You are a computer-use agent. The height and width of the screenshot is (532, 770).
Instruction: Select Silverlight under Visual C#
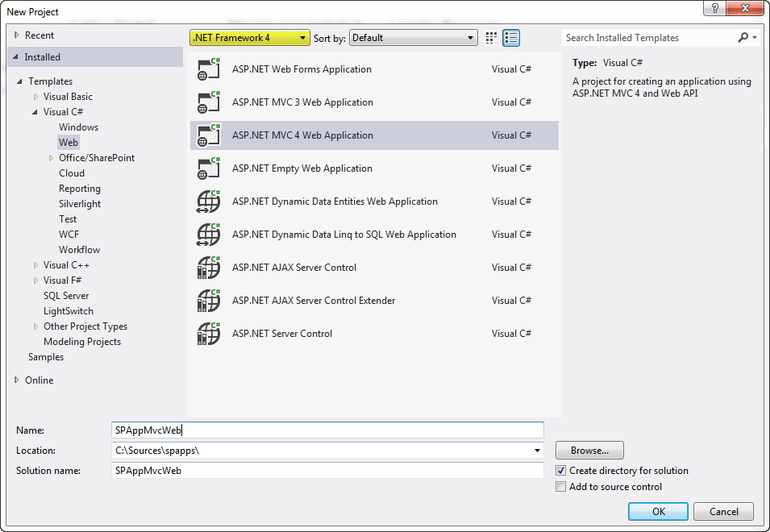click(x=80, y=204)
